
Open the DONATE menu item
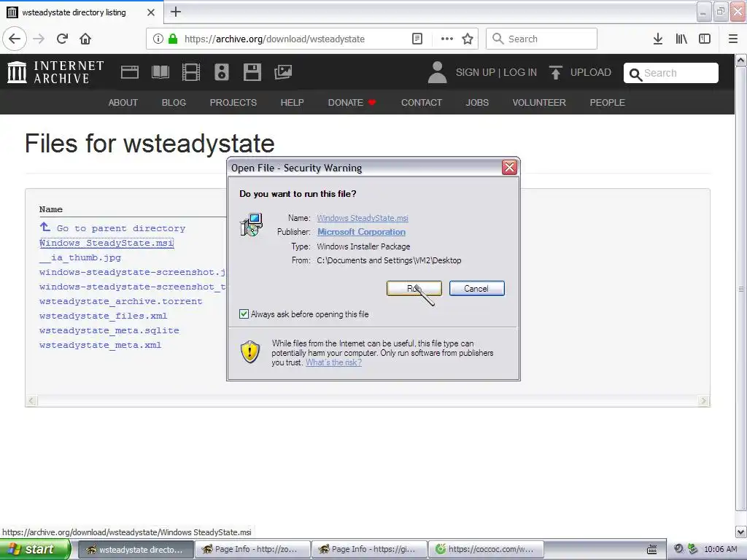pyautogui.click(x=352, y=102)
